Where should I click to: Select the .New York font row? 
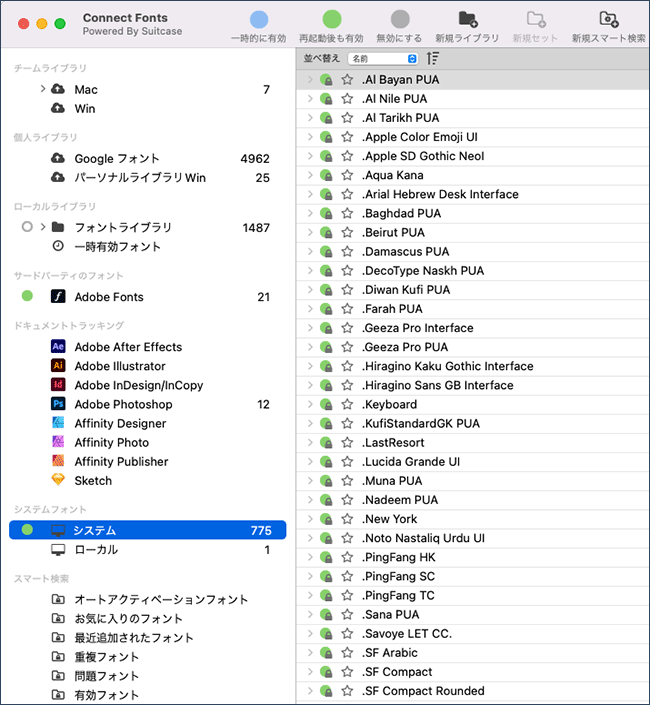tap(473, 519)
